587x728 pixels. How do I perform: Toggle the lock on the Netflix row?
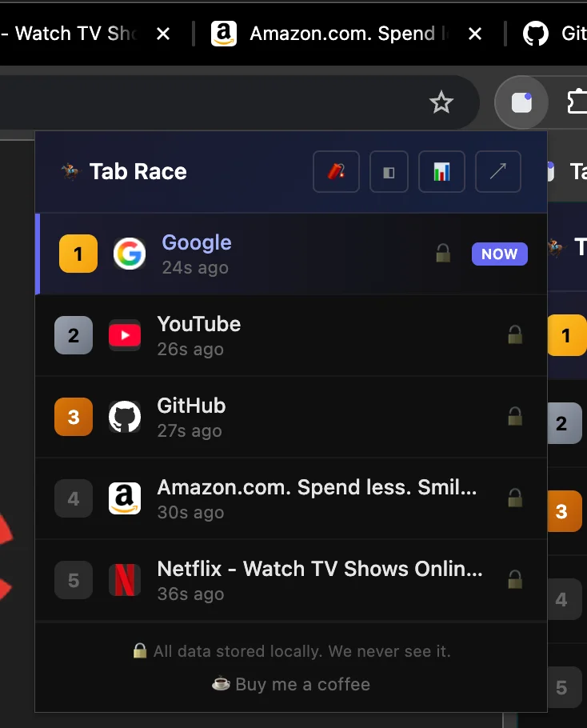click(515, 579)
